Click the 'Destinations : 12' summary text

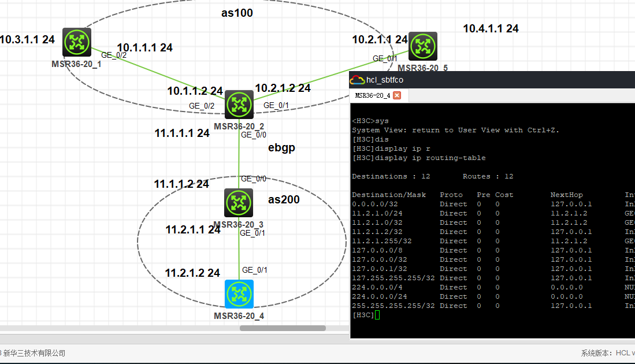click(x=391, y=177)
